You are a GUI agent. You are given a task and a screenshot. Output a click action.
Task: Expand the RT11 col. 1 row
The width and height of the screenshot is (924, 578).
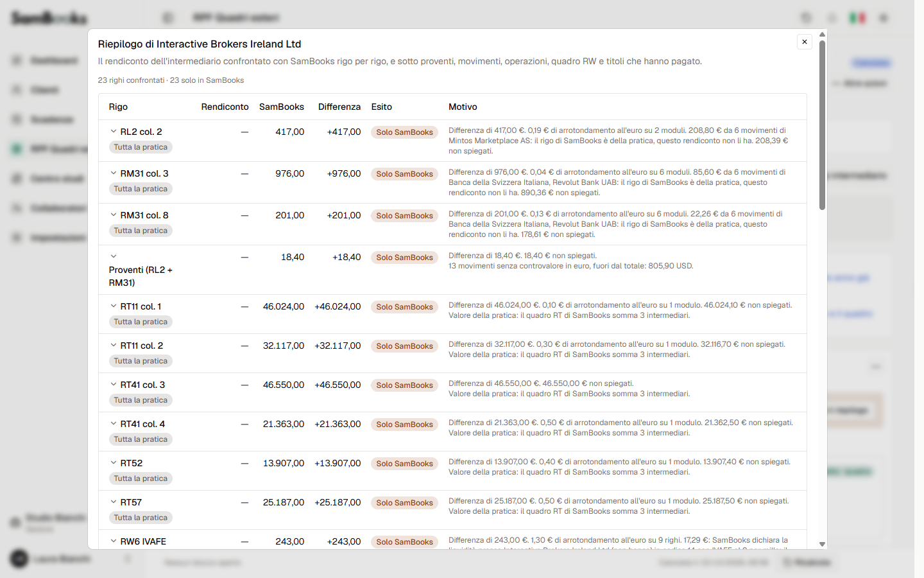114,306
